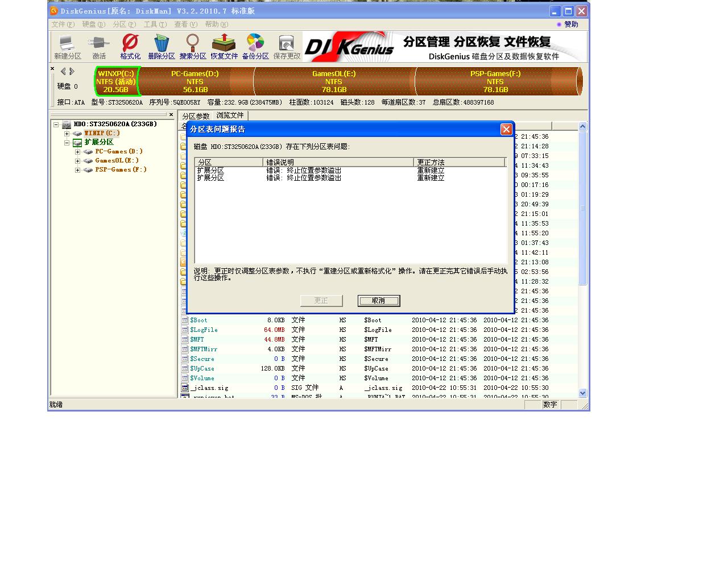Open the 查看 menu
The width and height of the screenshot is (728, 582).
click(186, 24)
